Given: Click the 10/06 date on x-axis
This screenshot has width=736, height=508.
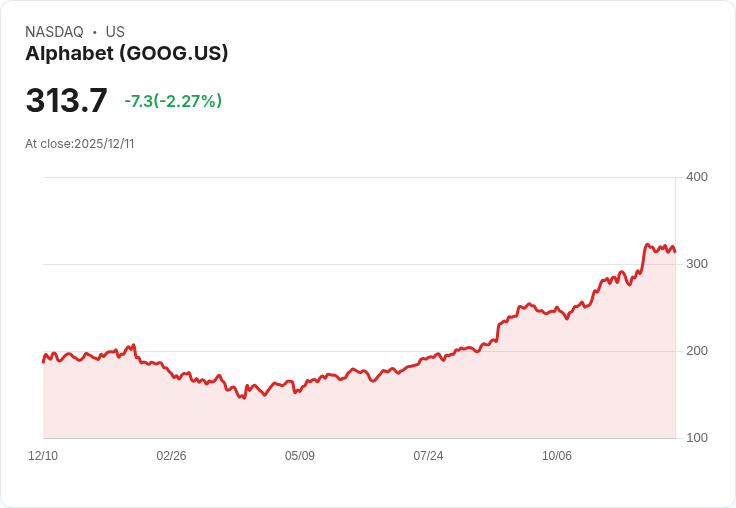Looking at the screenshot, I should coord(557,456).
